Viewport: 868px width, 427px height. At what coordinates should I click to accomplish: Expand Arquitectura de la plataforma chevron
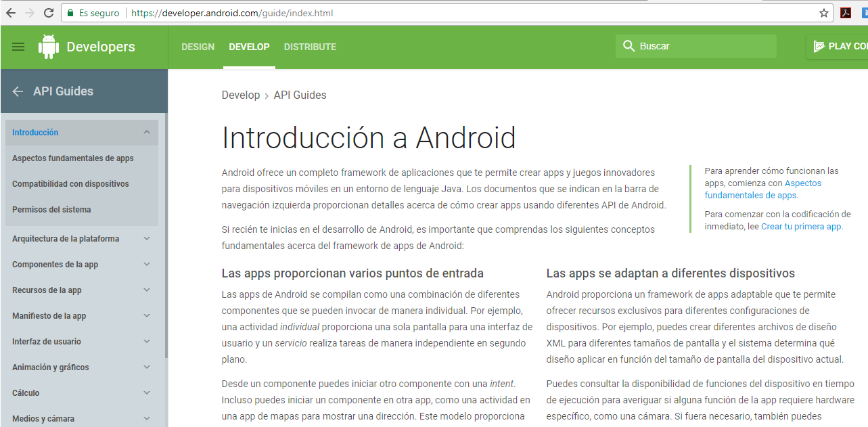tap(147, 238)
